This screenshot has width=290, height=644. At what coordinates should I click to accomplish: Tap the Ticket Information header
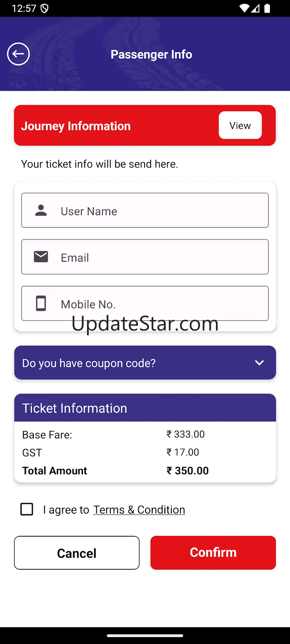pyautogui.click(x=145, y=408)
